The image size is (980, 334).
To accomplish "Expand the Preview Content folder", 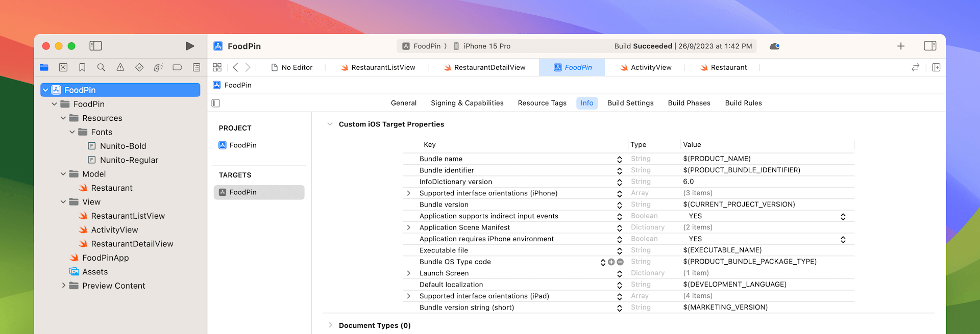I will [x=64, y=286].
